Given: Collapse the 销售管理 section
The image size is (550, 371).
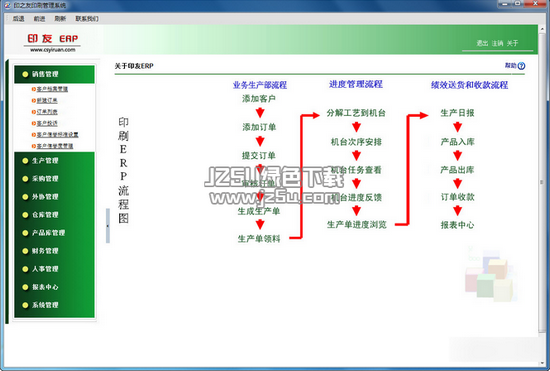Looking at the screenshot, I should (x=54, y=74).
